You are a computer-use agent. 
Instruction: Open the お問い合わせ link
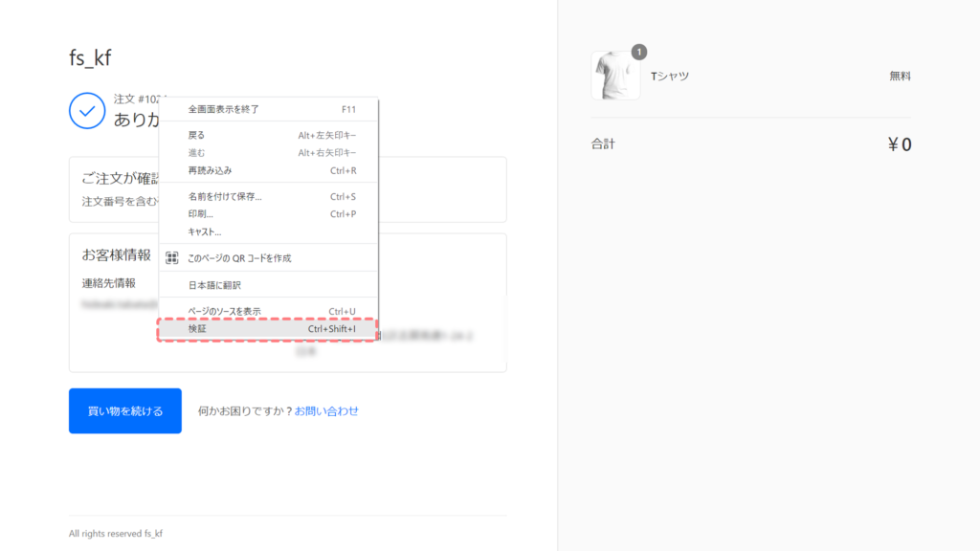pos(326,411)
